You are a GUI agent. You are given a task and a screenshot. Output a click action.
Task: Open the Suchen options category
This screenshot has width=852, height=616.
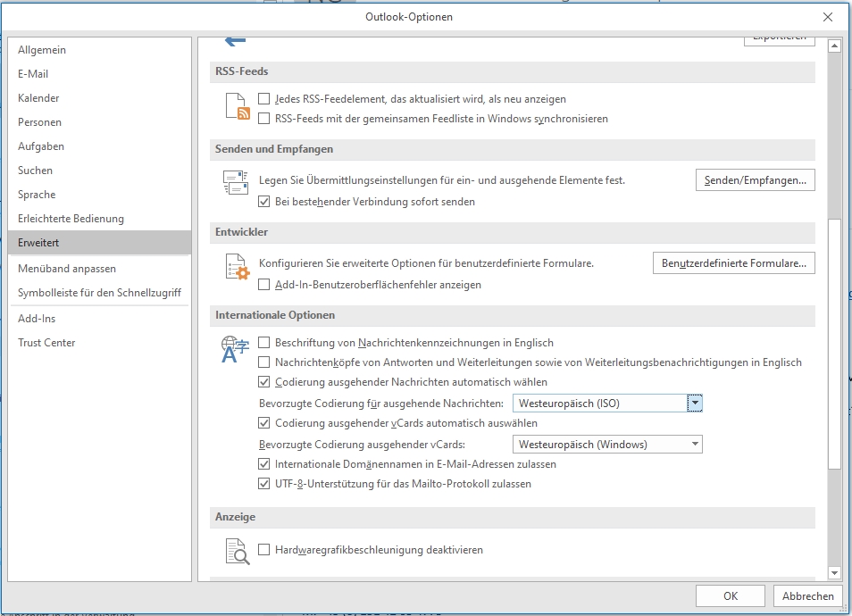[99, 171]
